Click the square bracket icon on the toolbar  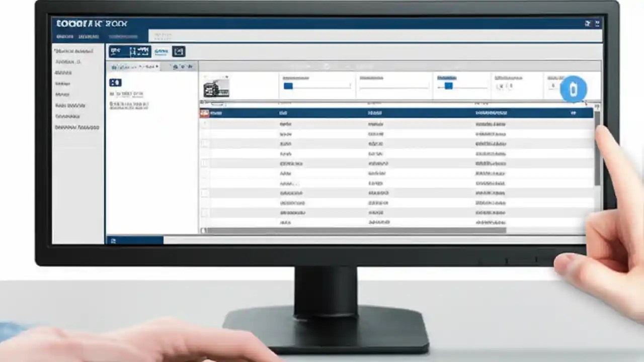point(179,51)
